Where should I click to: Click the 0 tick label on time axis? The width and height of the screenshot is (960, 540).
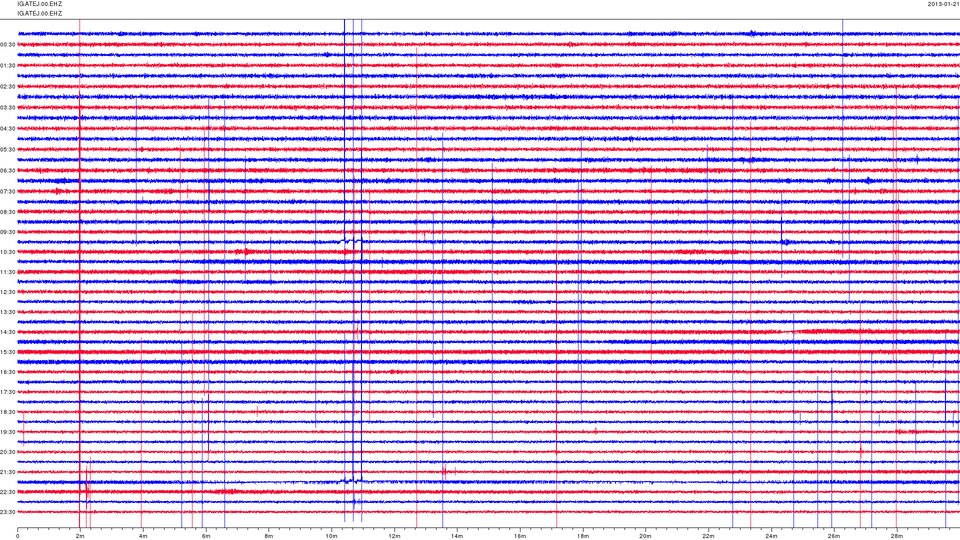[18, 536]
